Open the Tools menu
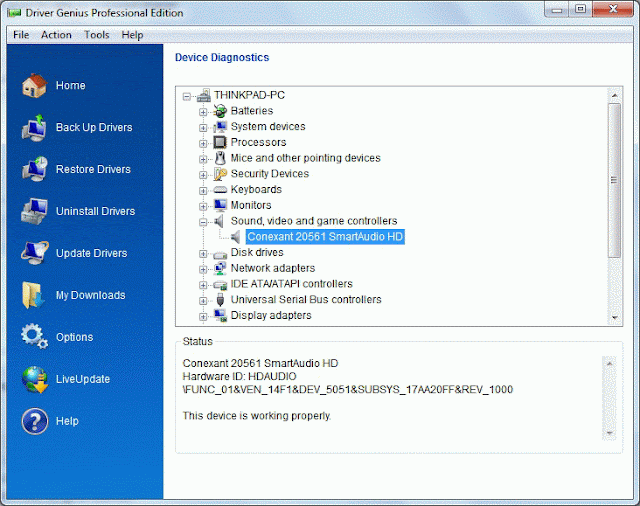 point(97,35)
